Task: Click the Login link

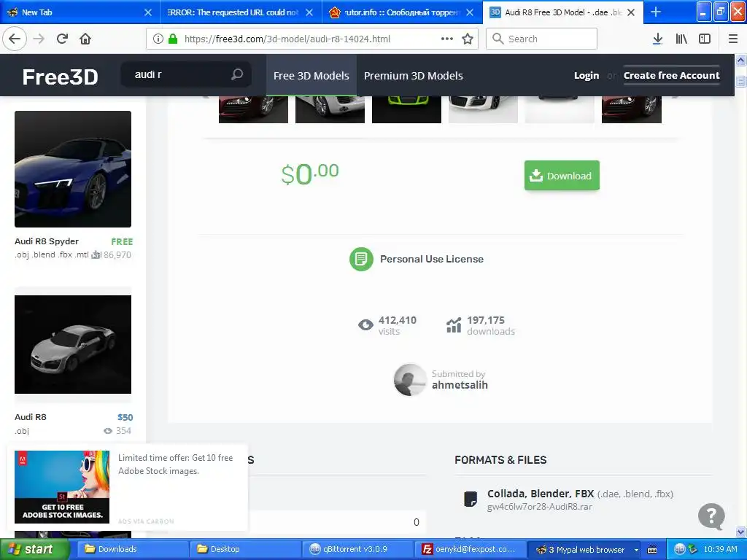Action: tap(587, 75)
